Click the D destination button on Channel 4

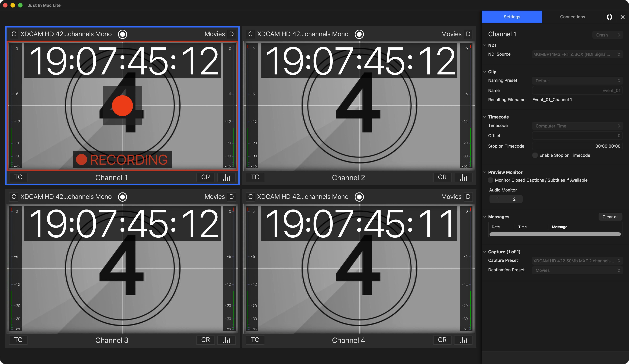tap(468, 197)
